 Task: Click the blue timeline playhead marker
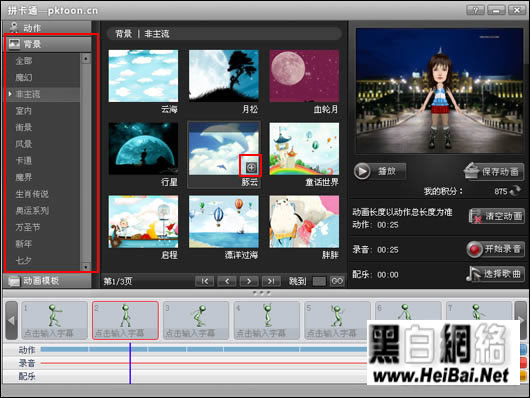tap(130, 363)
